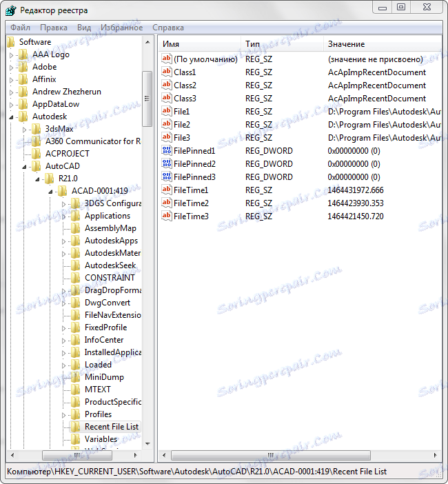Image resolution: width=448 pixels, height=484 pixels.
Task: Expand the AutodeskApps key
Action: [x=63, y=241]
